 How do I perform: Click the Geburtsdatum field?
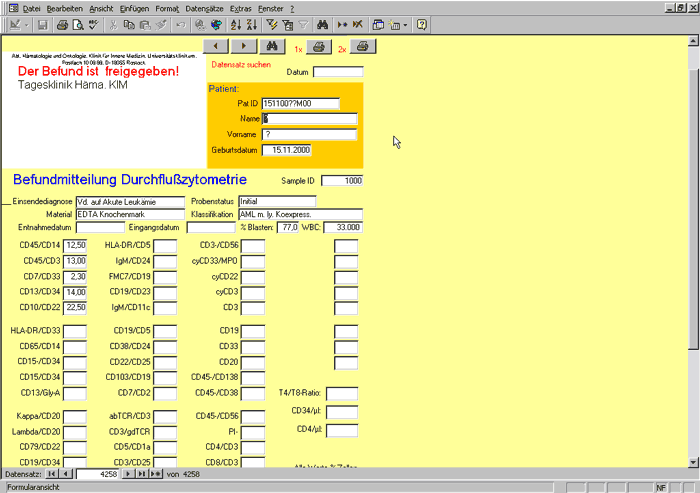(x=286, y=150)
